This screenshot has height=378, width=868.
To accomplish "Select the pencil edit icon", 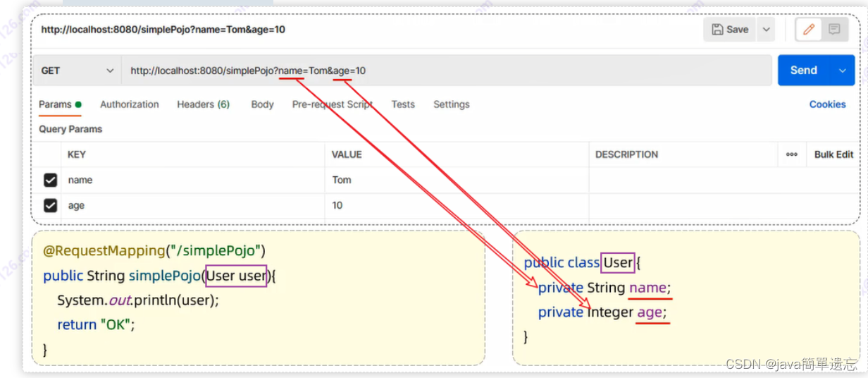I will [x=809, y=30].
